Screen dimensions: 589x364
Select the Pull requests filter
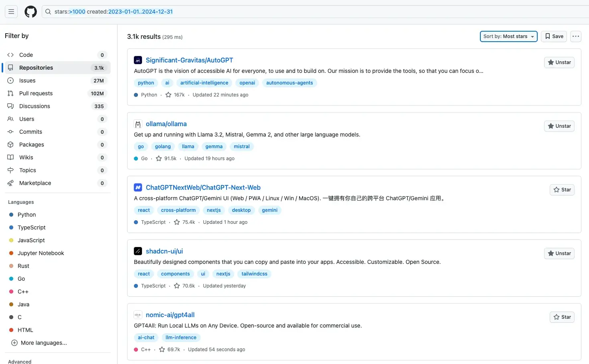point(57,93)
